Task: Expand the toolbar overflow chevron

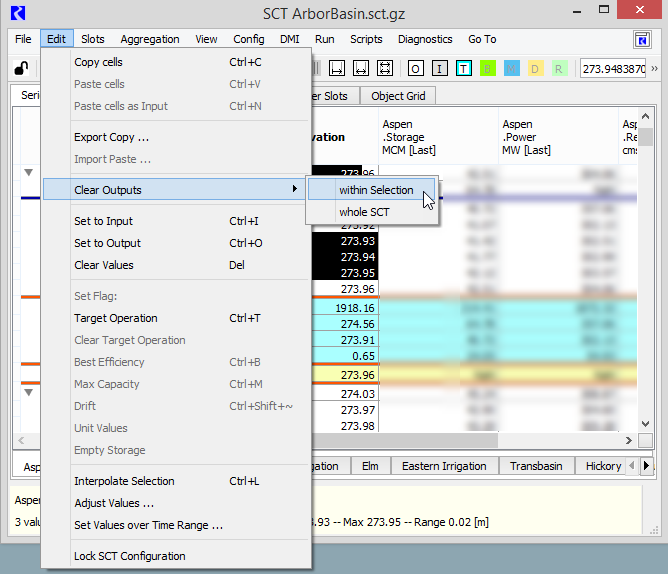Action: (x=654, y=68)
